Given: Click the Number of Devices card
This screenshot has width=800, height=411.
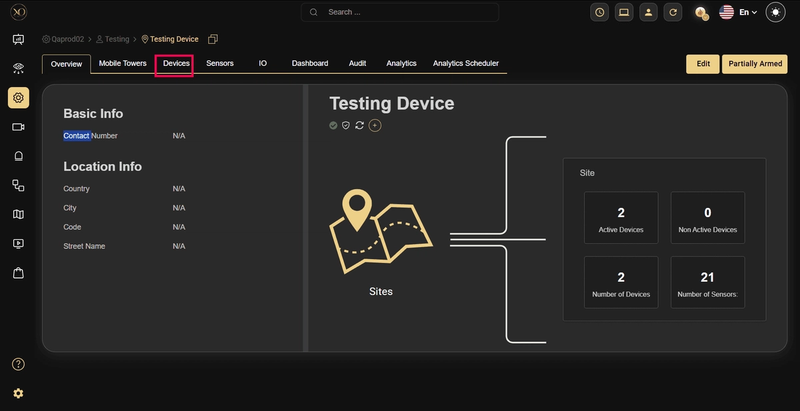Looking at the screenshot, I should [x=621, y=282].
